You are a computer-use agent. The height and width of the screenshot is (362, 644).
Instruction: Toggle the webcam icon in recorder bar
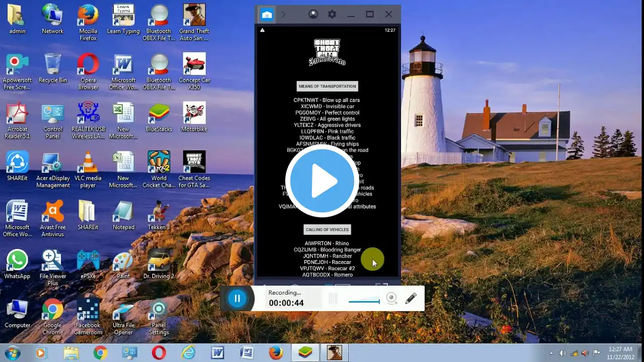[392, 299]
